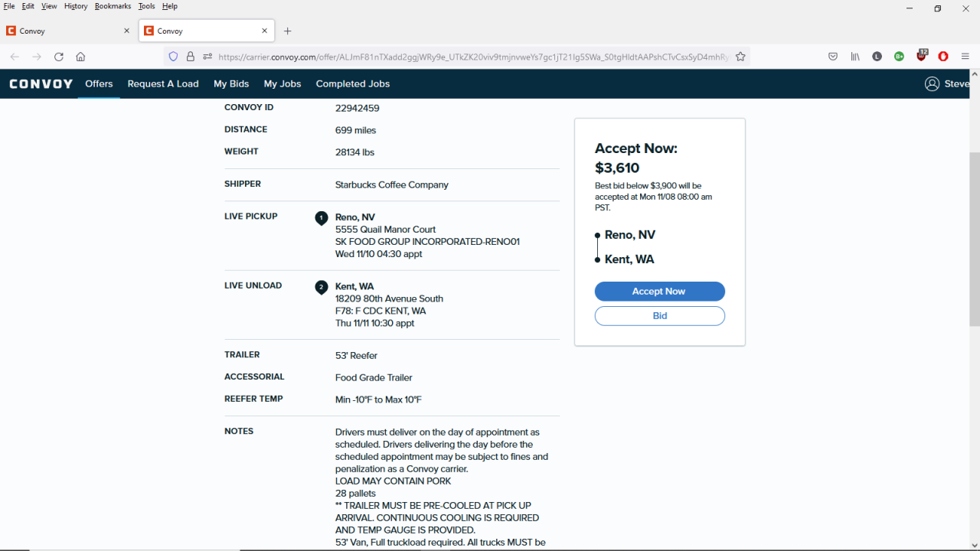This screenshot has height=551, width=980.
Task: Click the tracking protection shield icon
Action: click(x=173, y=57)
